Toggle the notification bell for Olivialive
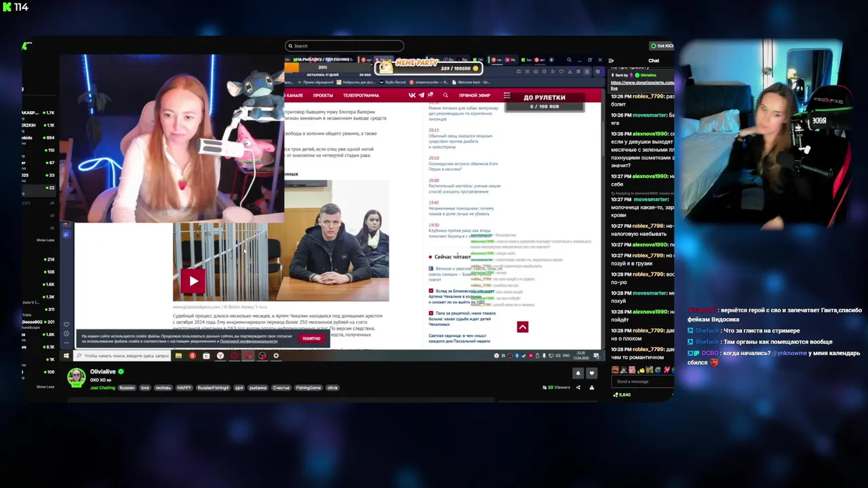The image size is (868, 488). (x=578, y=373)
